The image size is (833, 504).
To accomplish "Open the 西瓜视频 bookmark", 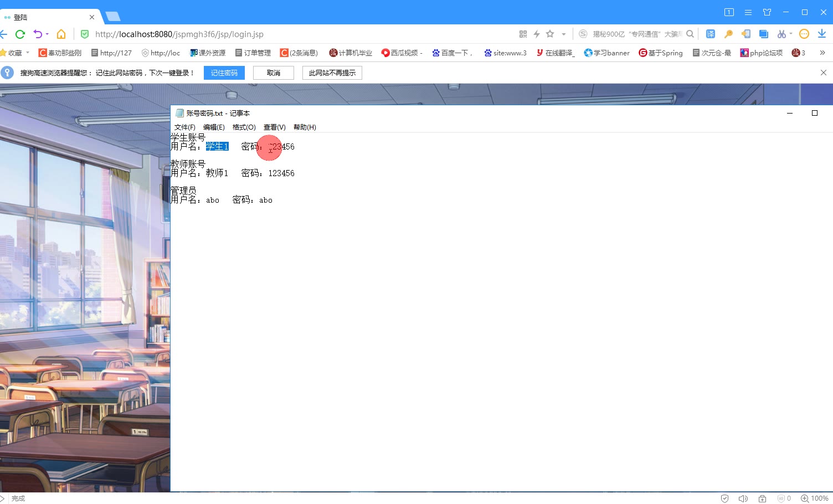I will pyautogui.click(x=402, y=53).
